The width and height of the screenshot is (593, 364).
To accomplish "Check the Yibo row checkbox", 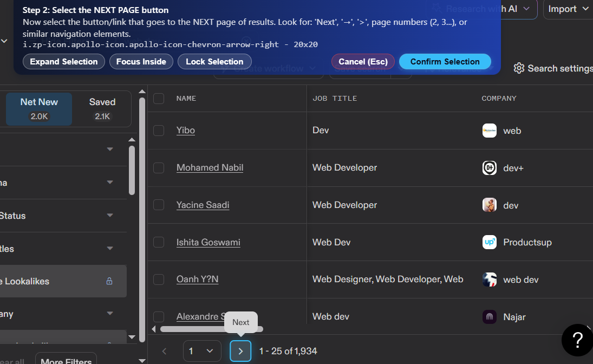I will coord(159,131).
